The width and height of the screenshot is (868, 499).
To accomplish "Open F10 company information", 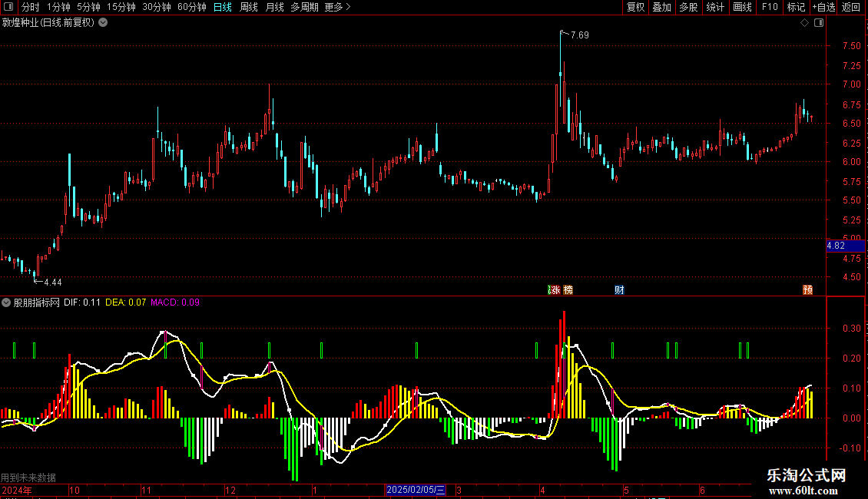I will pos(770,7).
